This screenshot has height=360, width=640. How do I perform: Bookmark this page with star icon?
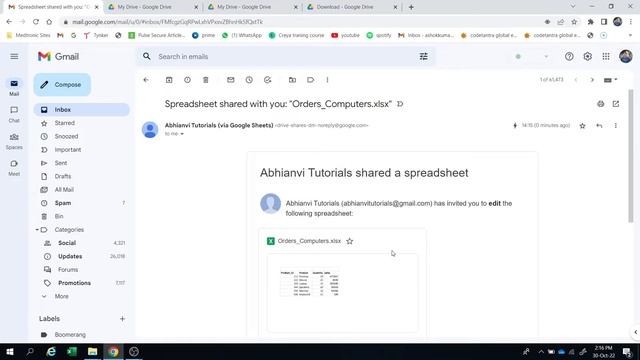click(x=574, y=22)
